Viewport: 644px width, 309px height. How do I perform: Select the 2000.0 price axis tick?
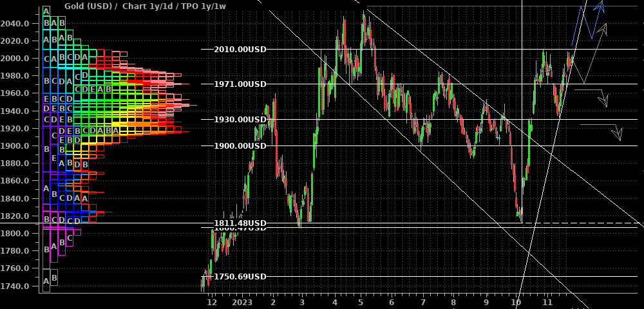pos(15,59)
